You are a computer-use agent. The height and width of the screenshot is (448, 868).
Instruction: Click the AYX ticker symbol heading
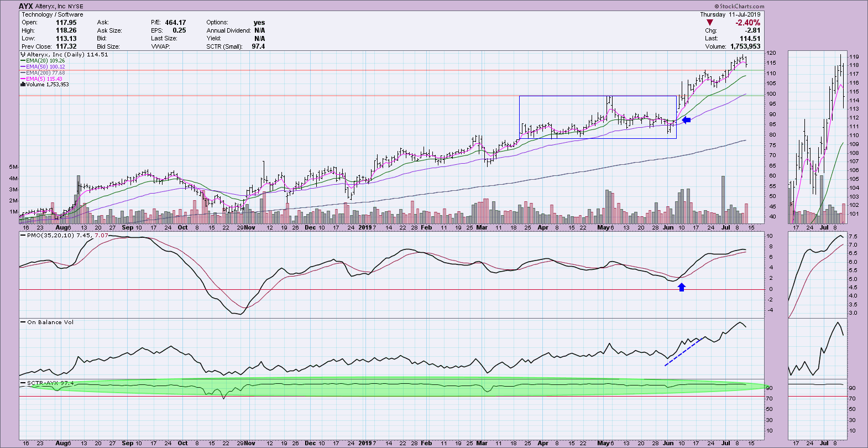click(26, 7)
